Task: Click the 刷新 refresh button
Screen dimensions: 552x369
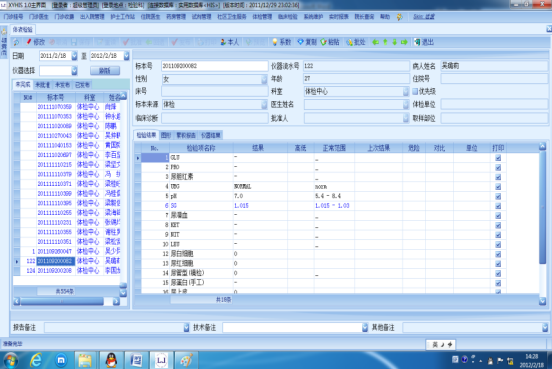Action: 105,71
